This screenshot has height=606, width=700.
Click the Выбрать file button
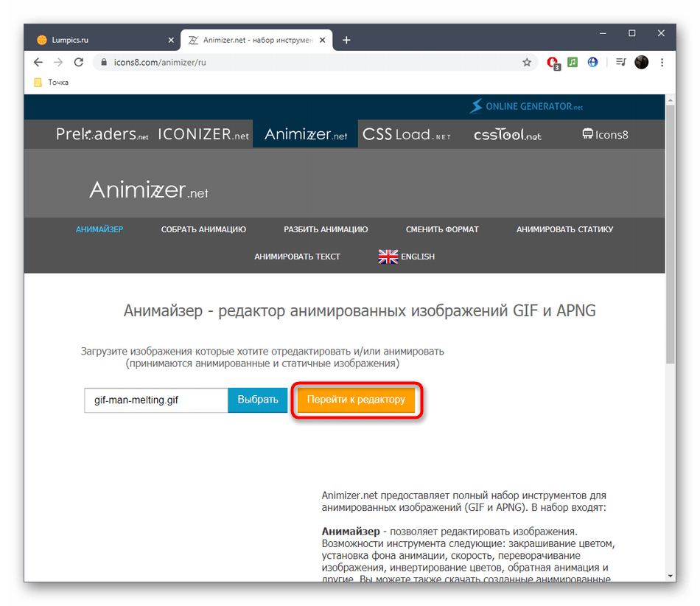pos(258,400)
